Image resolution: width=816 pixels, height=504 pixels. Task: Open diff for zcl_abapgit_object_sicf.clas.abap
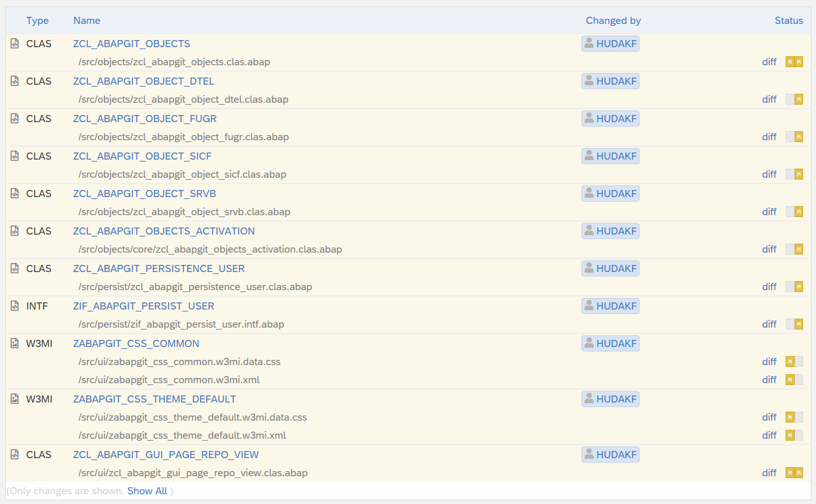(769, 174)
